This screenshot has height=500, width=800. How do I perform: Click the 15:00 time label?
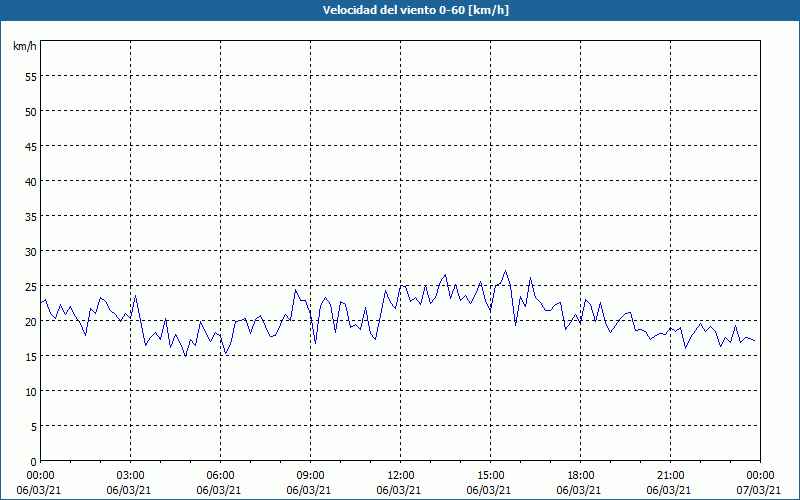click(x=490, y=476)
